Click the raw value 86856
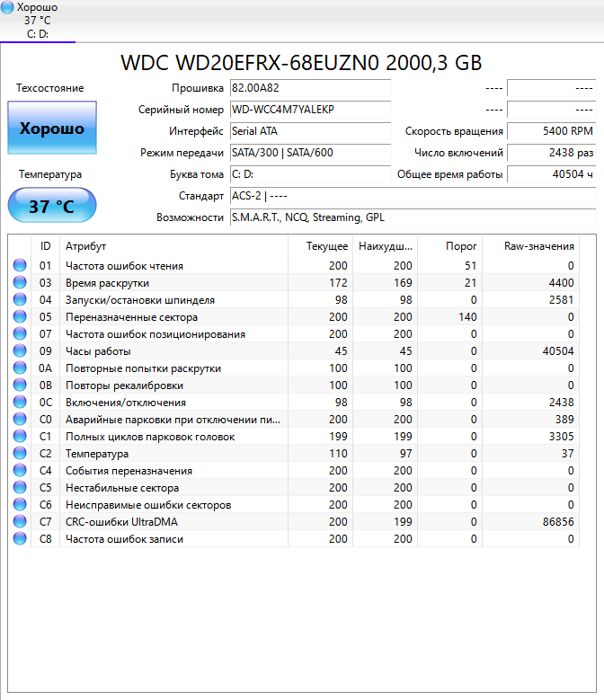The width and height of the screenshot is (604, 700). tap(558, 521)
